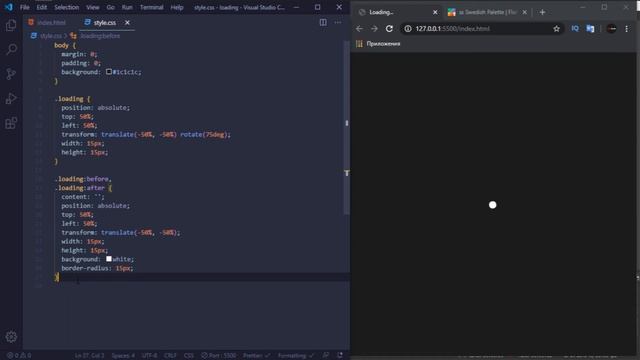Open the Приложения apps bookmark
640x360 pixels.
378,44
